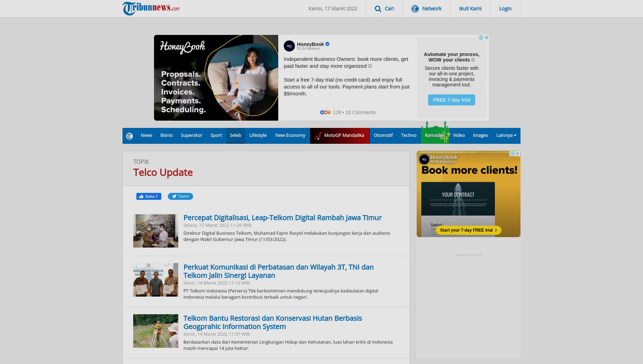Click the Login link

(505, 9)
